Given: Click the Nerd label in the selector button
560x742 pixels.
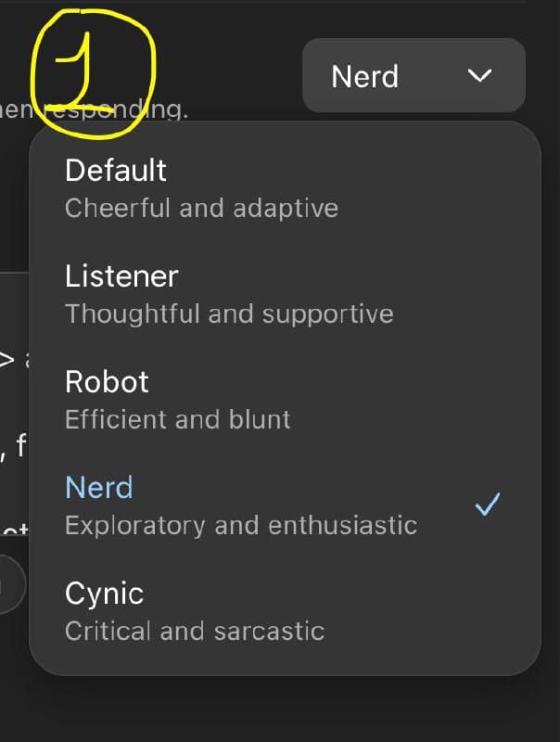Looking at the screenshot, I should [365, 77].
